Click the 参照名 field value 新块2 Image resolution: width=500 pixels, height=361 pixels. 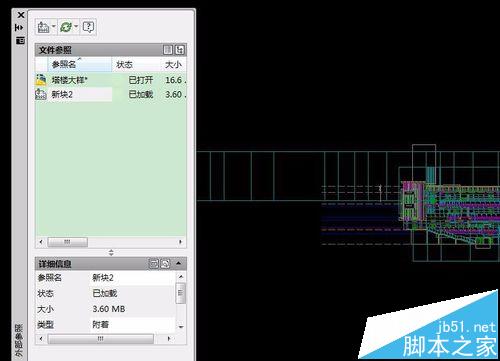pos(103,277)
